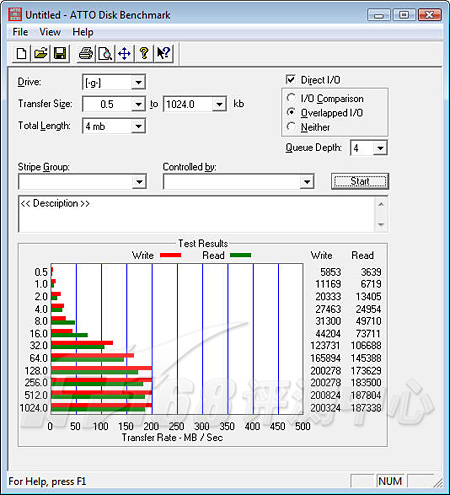Viewport: 450px width, 495px height.
Task: Click the four-arrow move icon in toolbar
Action: pos(124,53)
